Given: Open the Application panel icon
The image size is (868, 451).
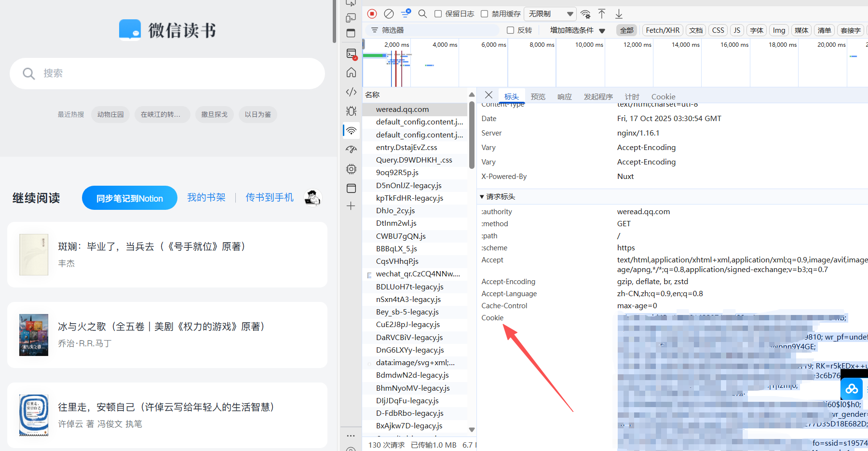Looking at the screenshot, I should pos(351,188).
